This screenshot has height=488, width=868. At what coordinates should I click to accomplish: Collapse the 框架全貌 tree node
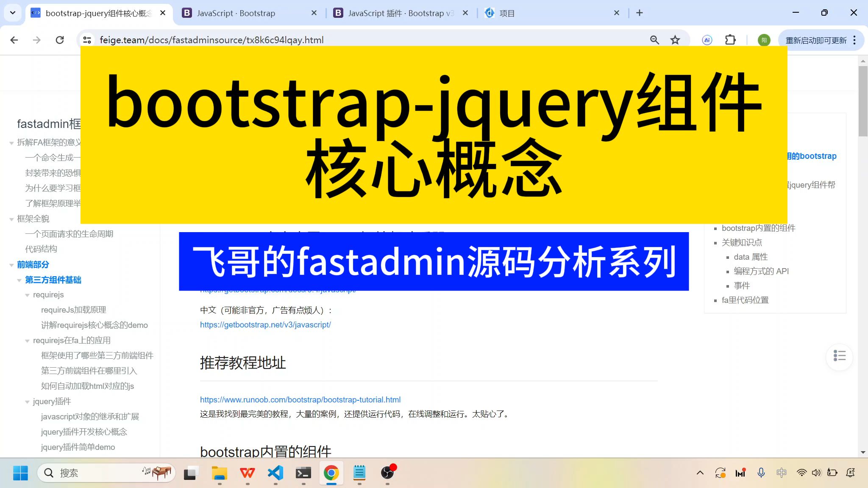click(11, 219)
